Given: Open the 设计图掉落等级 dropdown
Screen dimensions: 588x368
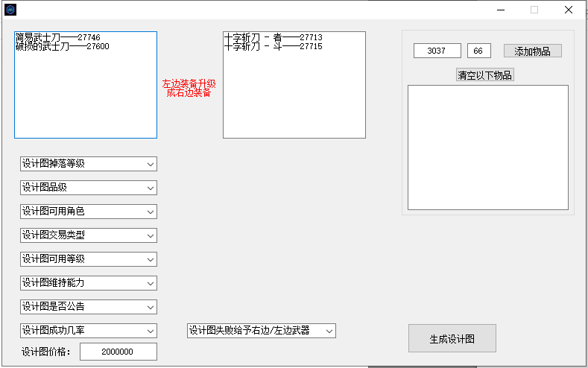Looking at the screenshot, I should click(x=88, y=164).
